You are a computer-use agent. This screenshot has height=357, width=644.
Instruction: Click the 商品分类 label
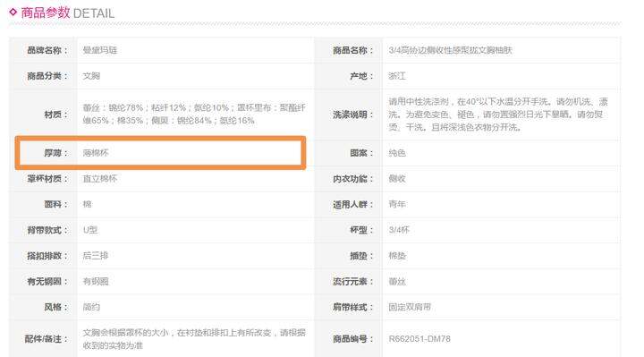[47, 76]
